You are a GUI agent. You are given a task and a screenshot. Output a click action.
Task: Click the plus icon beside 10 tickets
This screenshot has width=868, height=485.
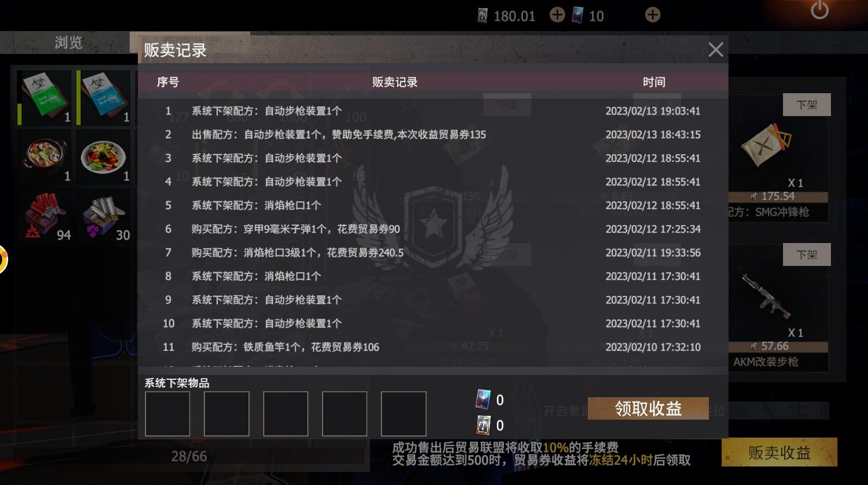coord(652,15)
